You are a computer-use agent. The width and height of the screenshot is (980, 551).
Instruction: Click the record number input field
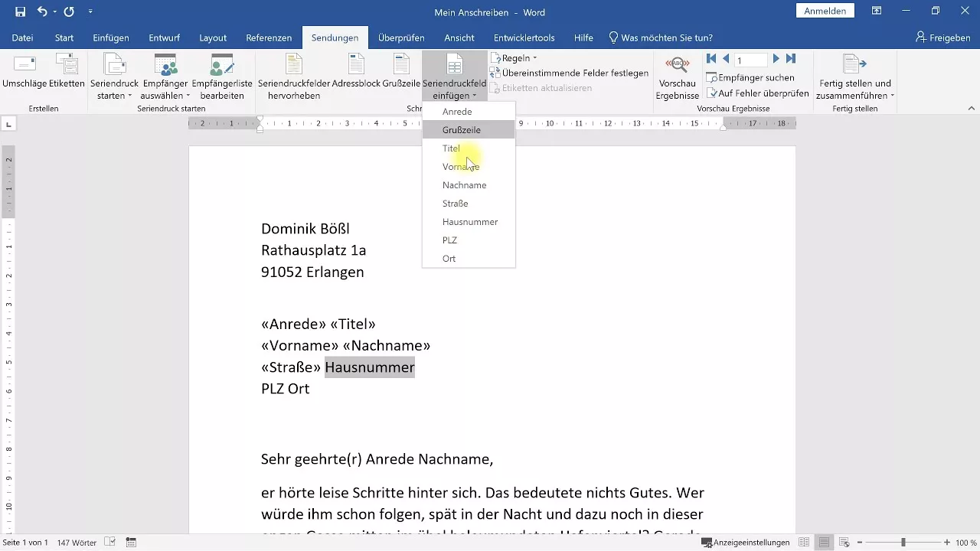750,58
